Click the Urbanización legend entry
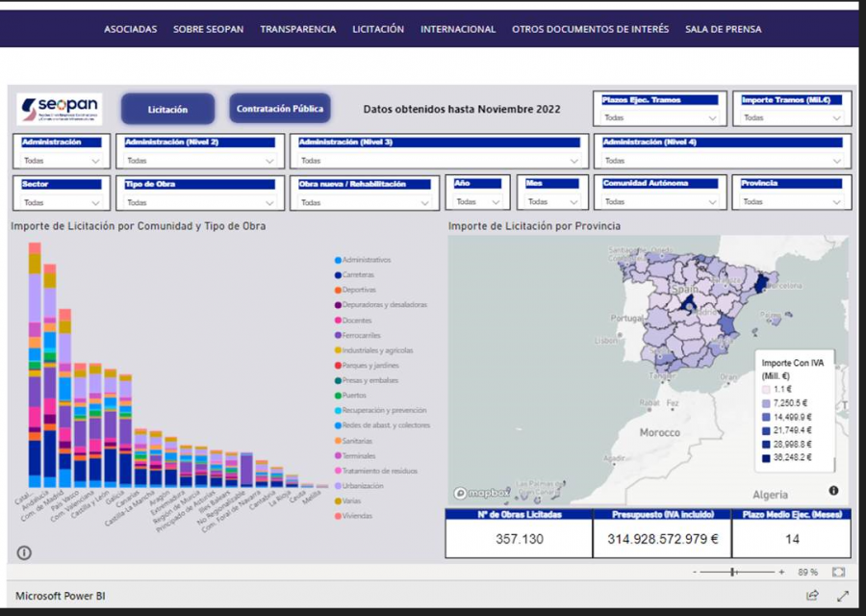Image resolution: width=866 pixels, height=616 pixels. pos(359,486)
